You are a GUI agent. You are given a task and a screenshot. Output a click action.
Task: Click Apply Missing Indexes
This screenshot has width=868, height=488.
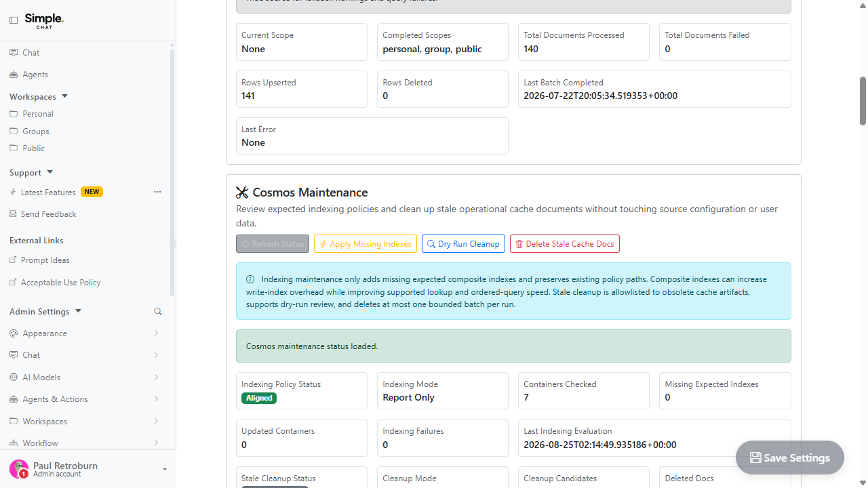click(x=366, y=244)
